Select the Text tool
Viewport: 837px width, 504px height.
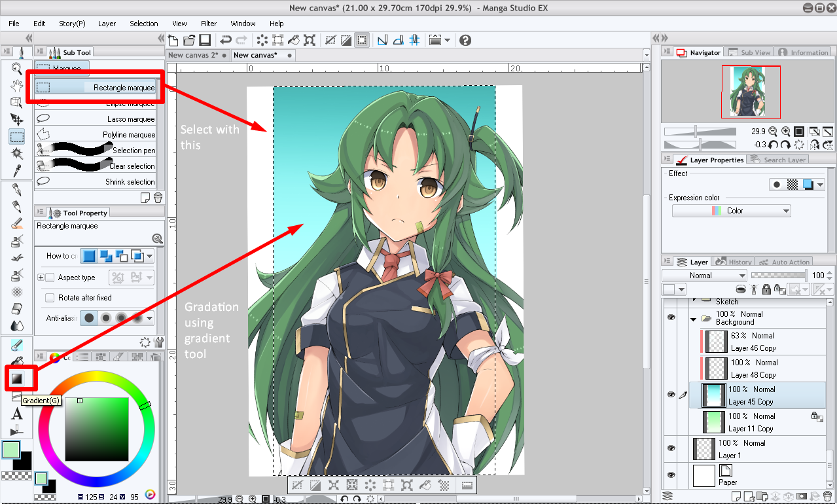pos(17,414)
